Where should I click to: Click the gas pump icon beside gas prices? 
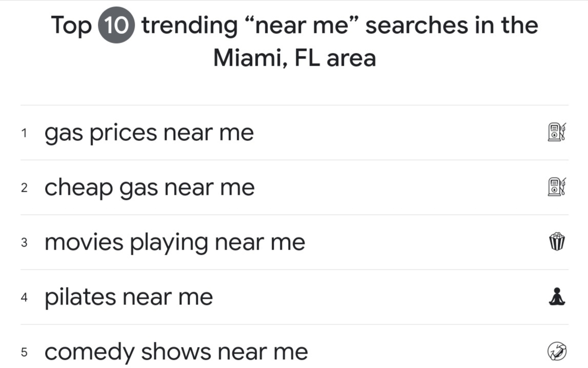pyautogui.click(x=557, y=132)
